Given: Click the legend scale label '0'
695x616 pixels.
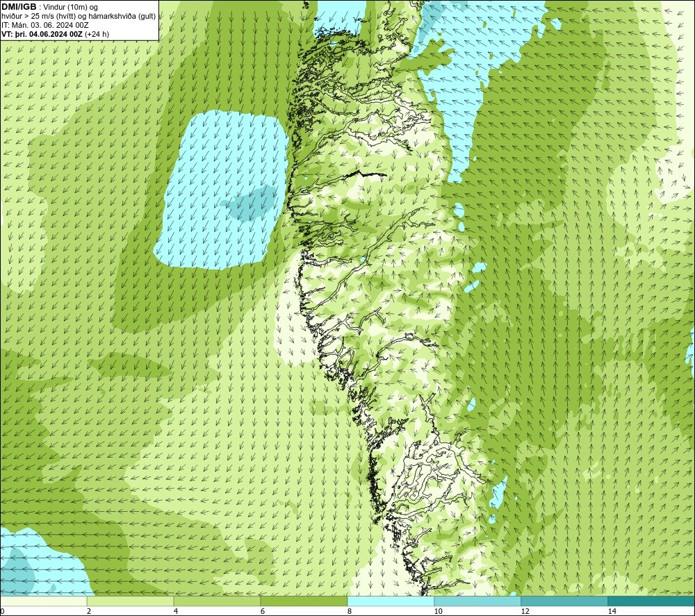Looking at the screenshot, I should tap(2, 612).
